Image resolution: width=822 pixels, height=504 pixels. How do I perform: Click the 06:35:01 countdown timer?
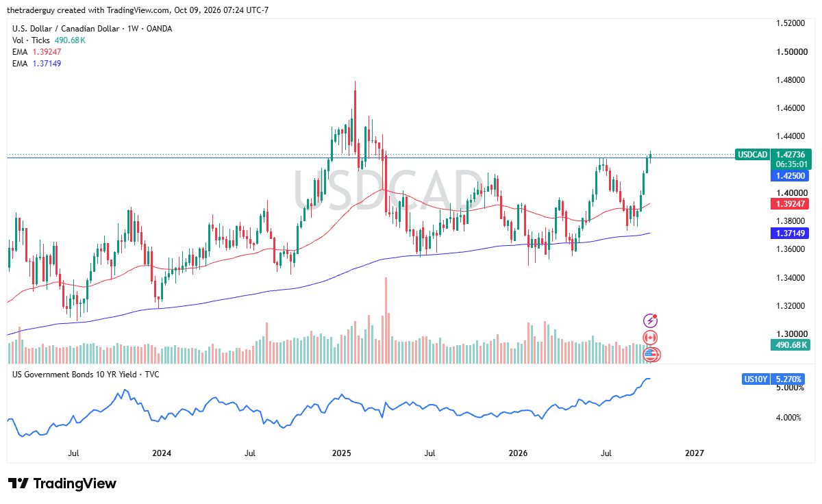coord(792,164)
